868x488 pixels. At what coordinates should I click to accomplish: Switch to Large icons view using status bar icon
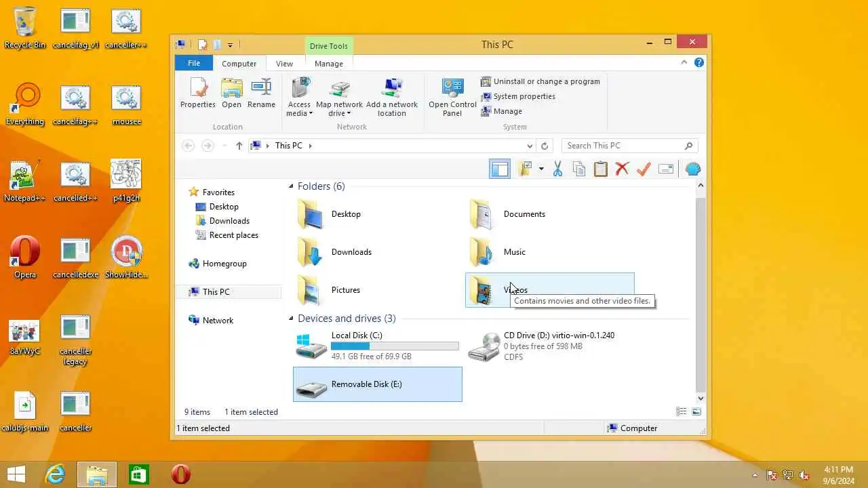tap(696, 411)
